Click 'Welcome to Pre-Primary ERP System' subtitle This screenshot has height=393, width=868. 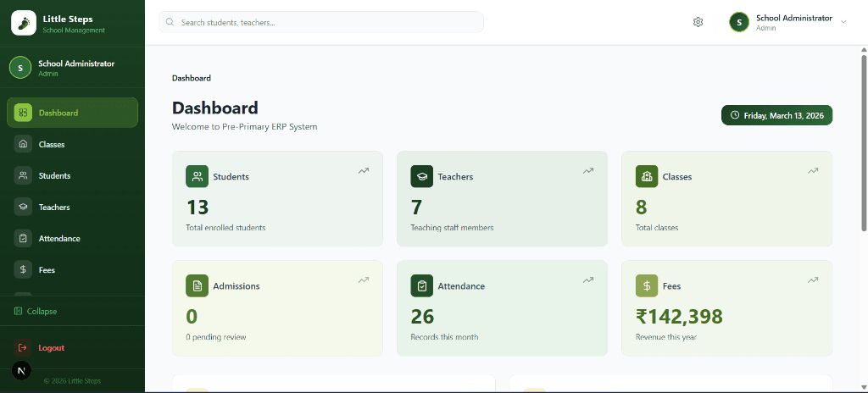(245, 127)
